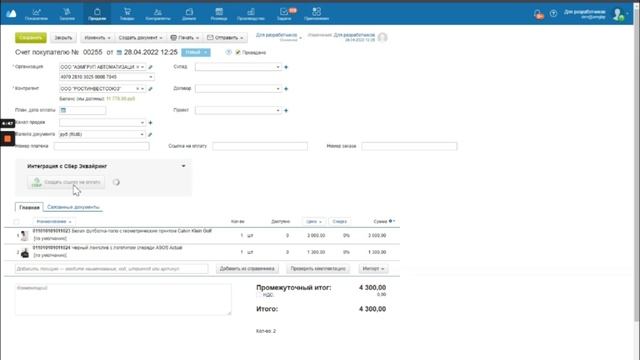Open the user profile avatar menu

click(618, 15)
